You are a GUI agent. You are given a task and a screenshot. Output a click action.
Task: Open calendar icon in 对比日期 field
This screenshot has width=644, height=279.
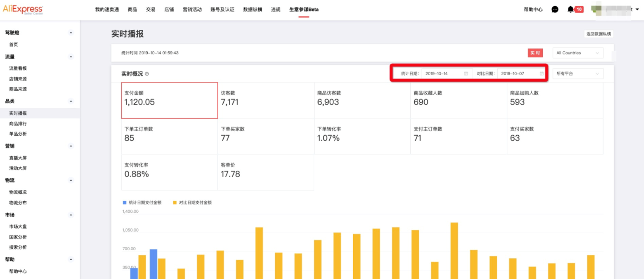541,74
